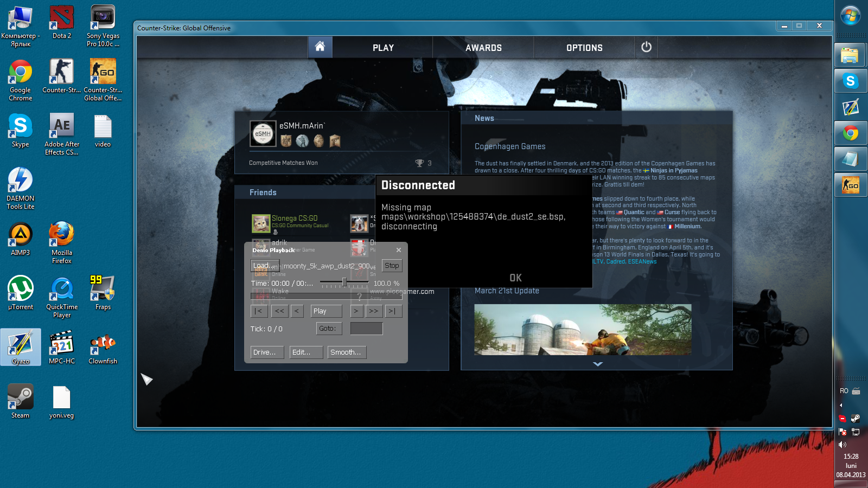Click the Smooth... button
The image size is (868, 488).
click(347, 352)
